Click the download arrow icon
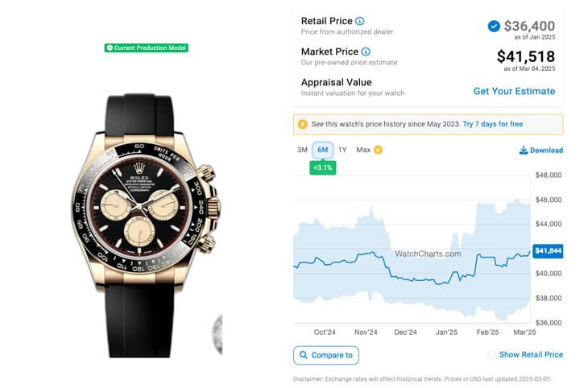Image resolution: width=588 pixels, height=388 pixels. pyautogui.click(x=523, y=151)
